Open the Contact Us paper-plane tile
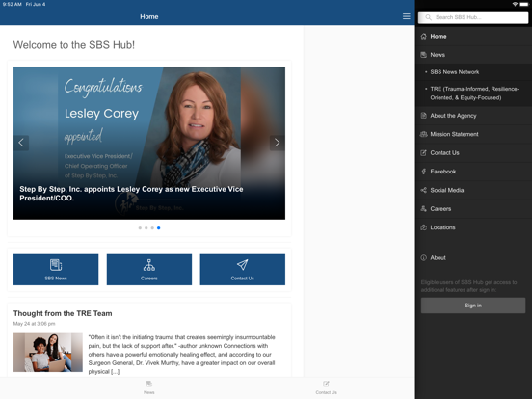This screenshot has width=532, height=399. tap(243, 270)
